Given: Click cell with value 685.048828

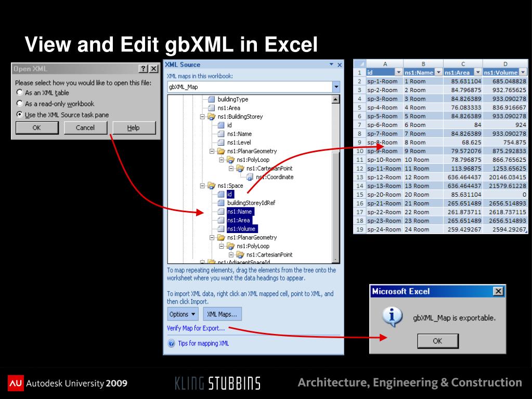Looking at the screenshot, I should point(505,82).
